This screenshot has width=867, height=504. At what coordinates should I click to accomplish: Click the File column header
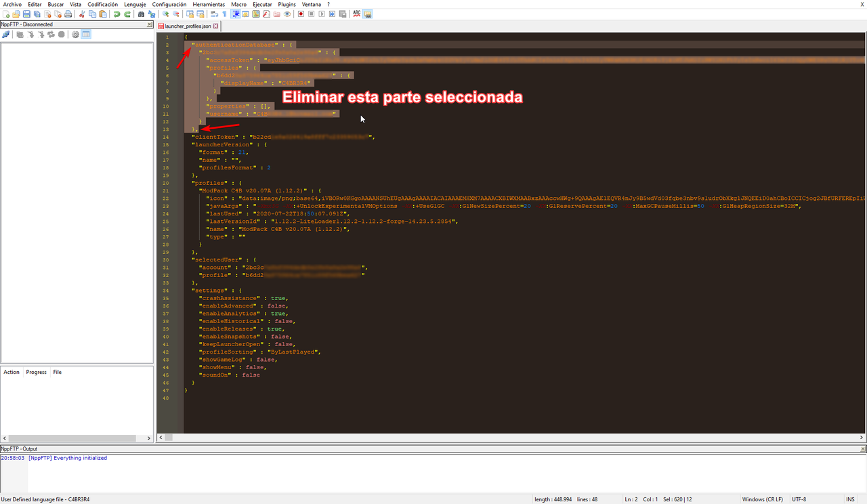click(58, 372)
